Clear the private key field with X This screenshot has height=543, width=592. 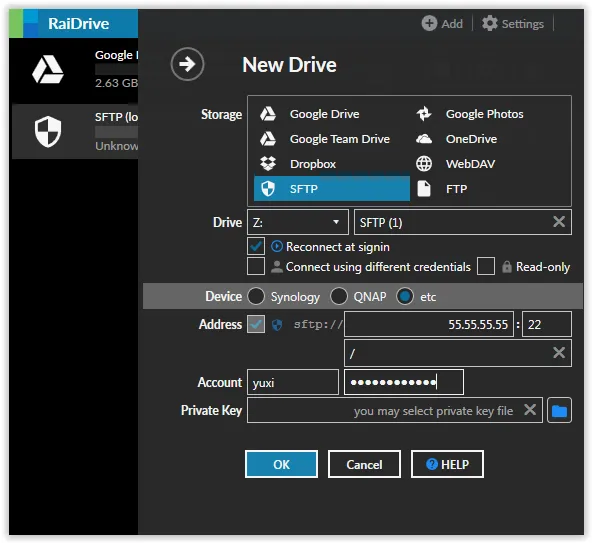[530, 409]
